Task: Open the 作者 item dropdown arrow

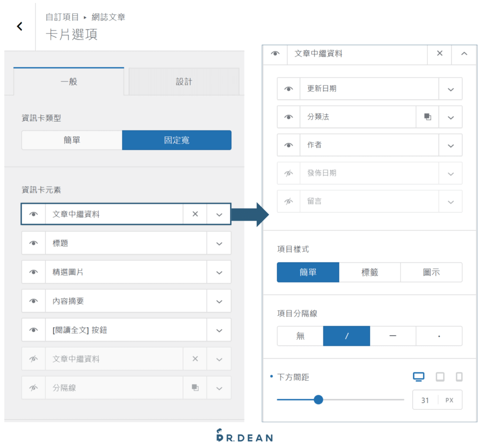Action: (x=450, y=145)
